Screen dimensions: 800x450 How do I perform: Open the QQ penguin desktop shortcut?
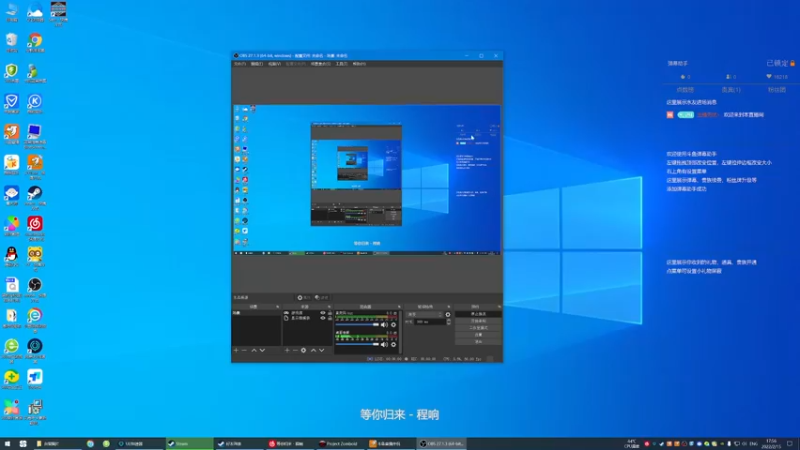[11, 255]
